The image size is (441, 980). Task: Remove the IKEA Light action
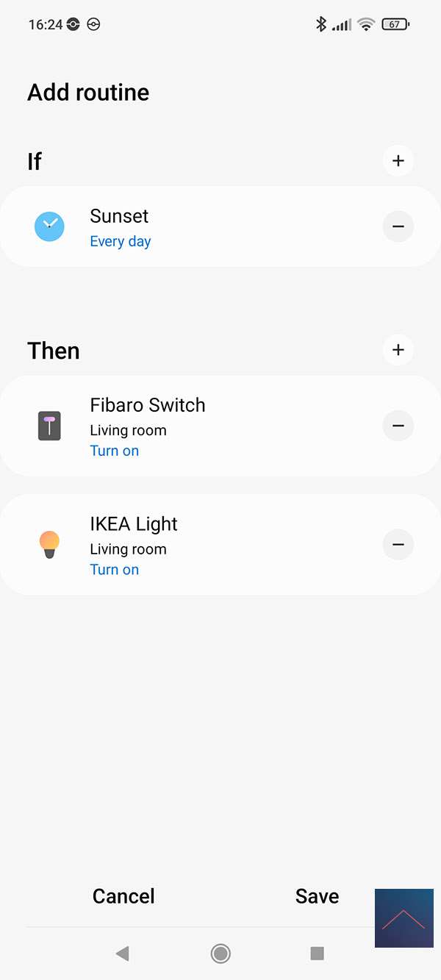[x=398, y=545]
